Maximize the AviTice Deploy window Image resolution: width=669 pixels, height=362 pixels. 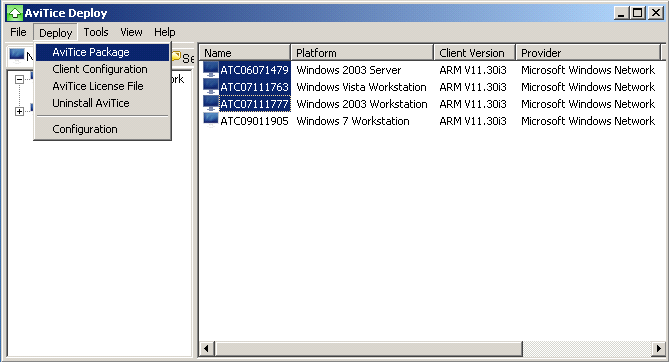[x=637, y=13]
